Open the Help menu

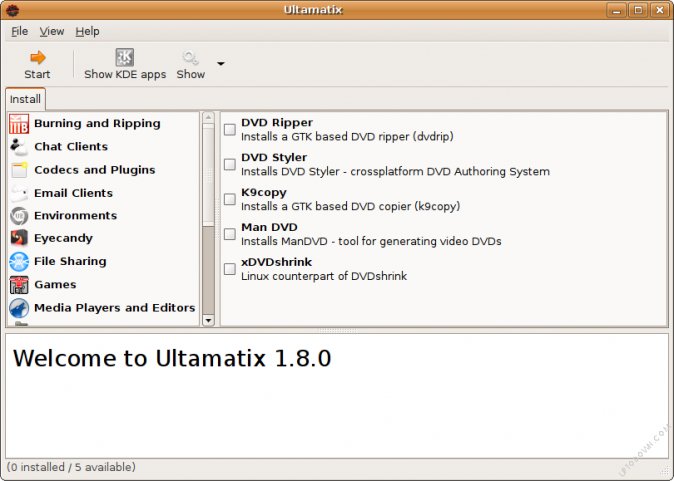pos(87,31)
